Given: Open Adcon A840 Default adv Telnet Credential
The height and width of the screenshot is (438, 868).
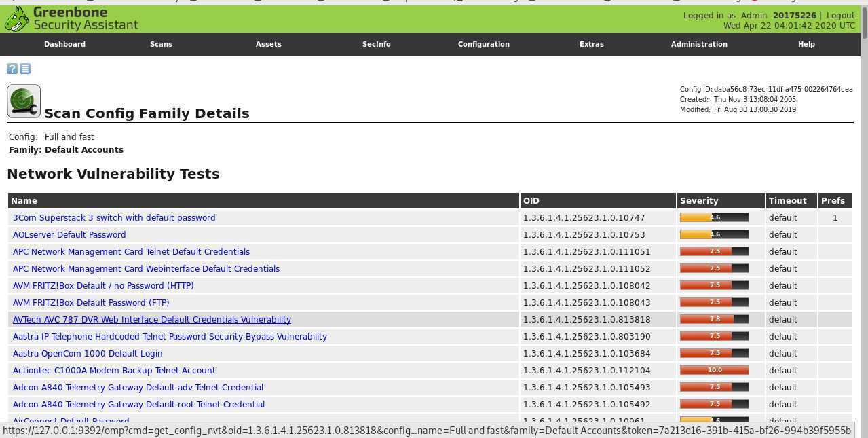Looking at the screenshot, I should [138, 388].
